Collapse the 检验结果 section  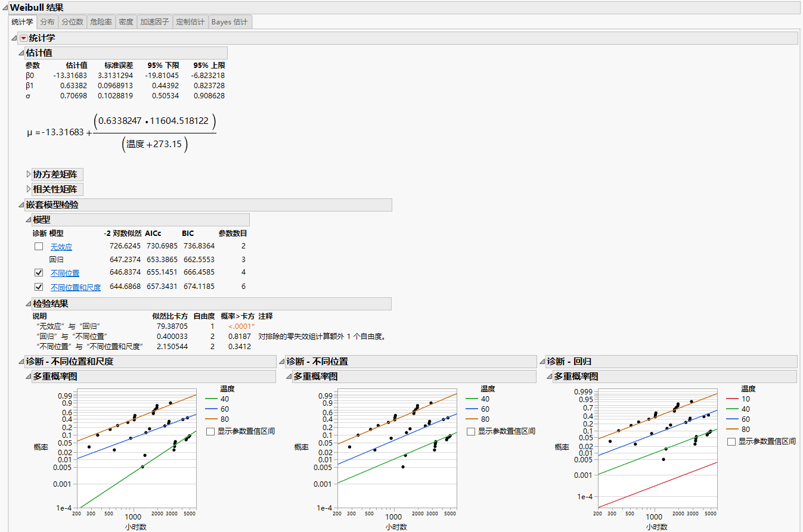(x=29, y=304)
